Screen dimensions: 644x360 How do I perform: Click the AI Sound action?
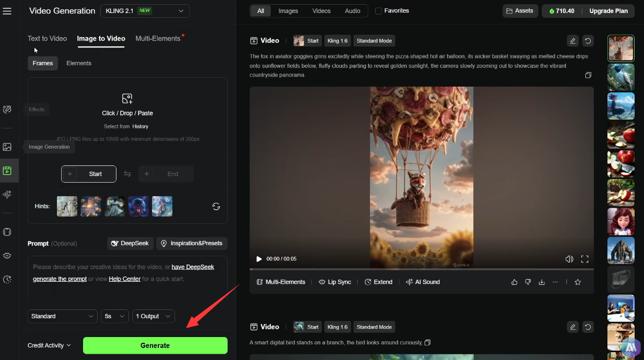click(423, 282)
